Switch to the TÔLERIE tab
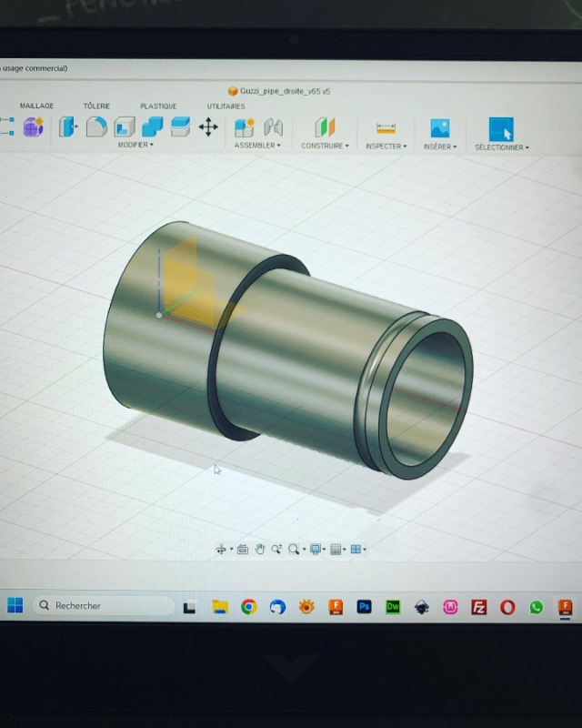582x728 pixels. (96, 106)
